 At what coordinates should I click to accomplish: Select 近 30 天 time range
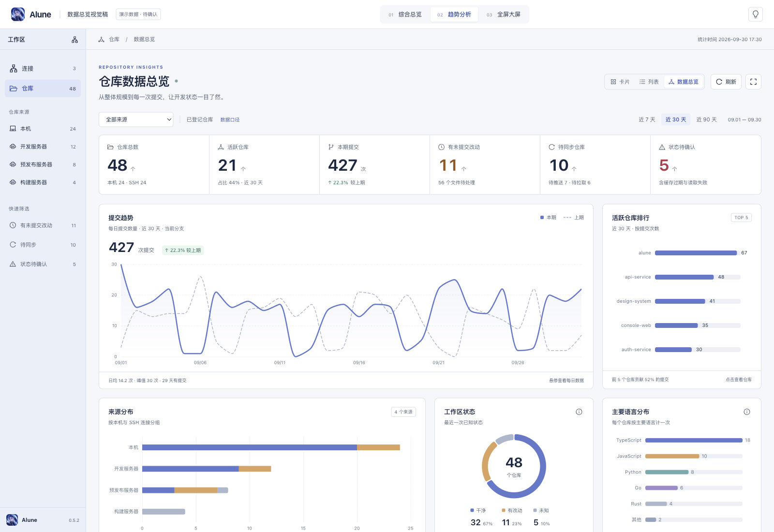coord(676,119)
